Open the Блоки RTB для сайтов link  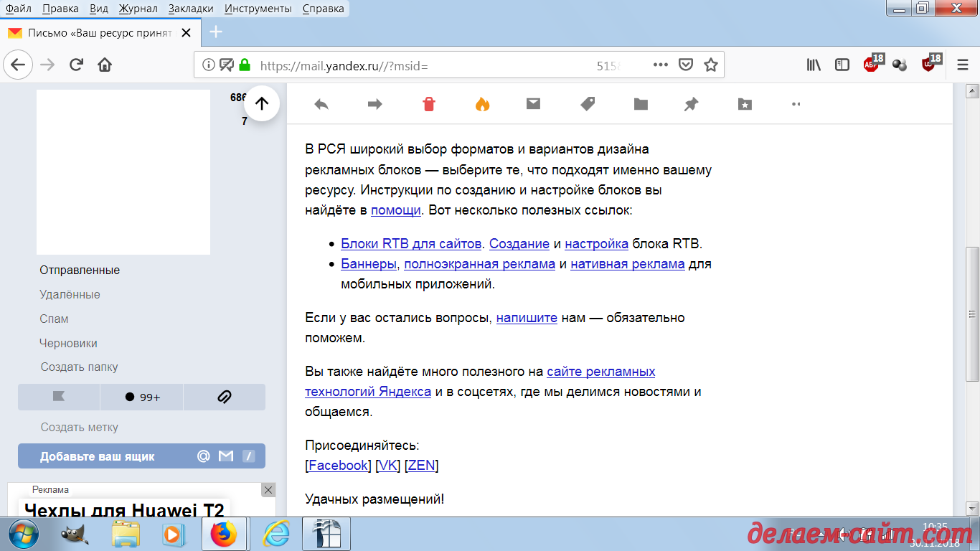(411, 244)
